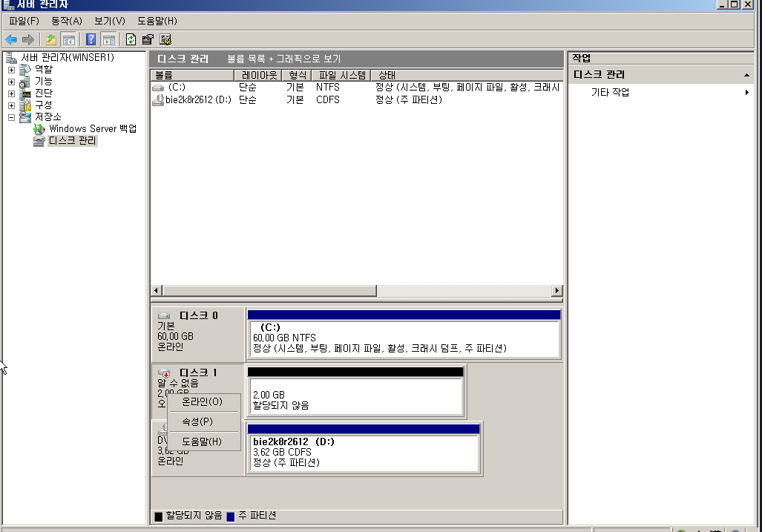The width and height of the screenshot is (762, 532).
Task: Collapse the 디스크 관리 actions section arrow
Action: [x=746, y=75]
